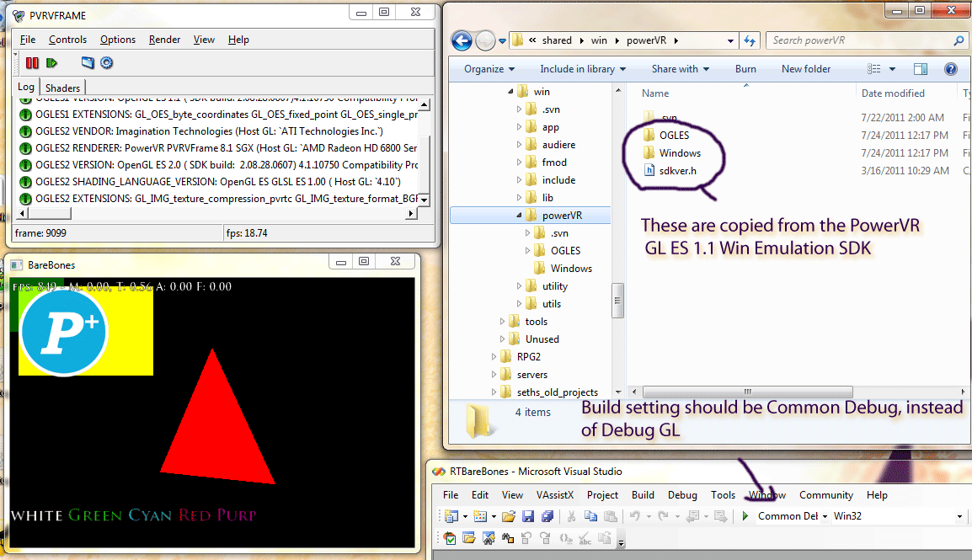Image resolution: width=972 pixels, height=560 pixels.
Task: Click the Explorer help icon
Action: click(951, 69)
